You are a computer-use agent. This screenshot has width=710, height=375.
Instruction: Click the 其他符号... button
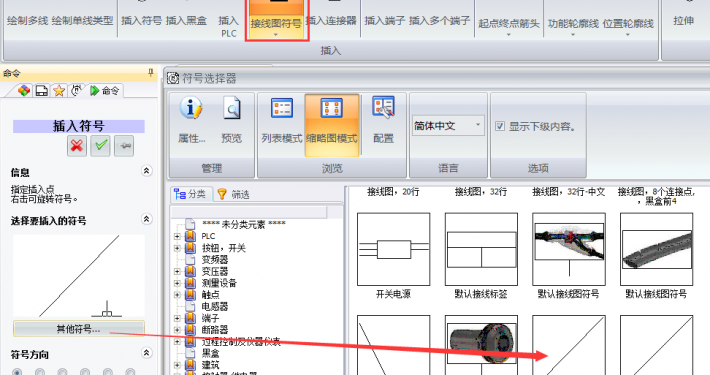(x=79, y=329)
